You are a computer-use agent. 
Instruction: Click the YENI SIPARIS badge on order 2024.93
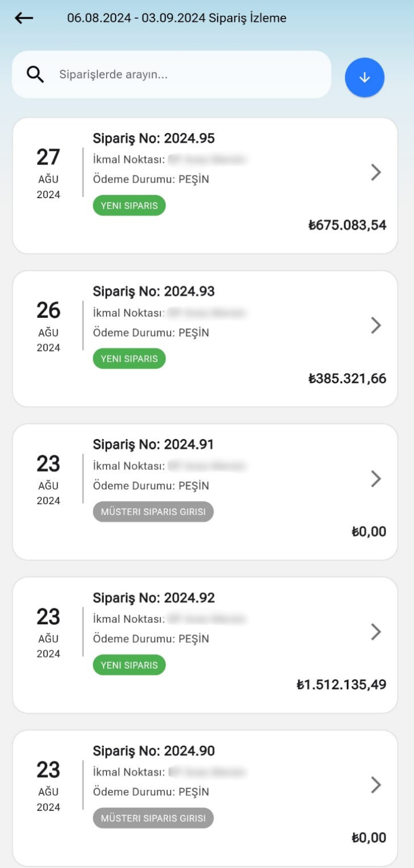coord(129,359)
